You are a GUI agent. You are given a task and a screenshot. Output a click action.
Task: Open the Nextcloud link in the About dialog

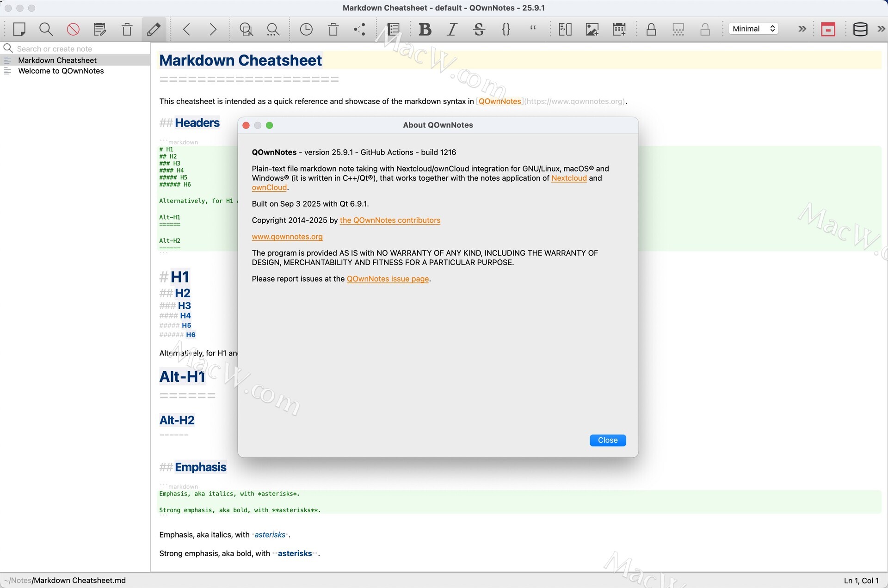point(569,178)
